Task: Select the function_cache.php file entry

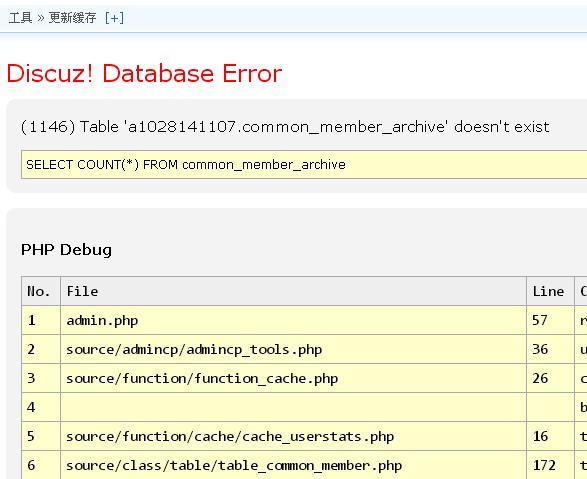Action: tap(202, 379)
